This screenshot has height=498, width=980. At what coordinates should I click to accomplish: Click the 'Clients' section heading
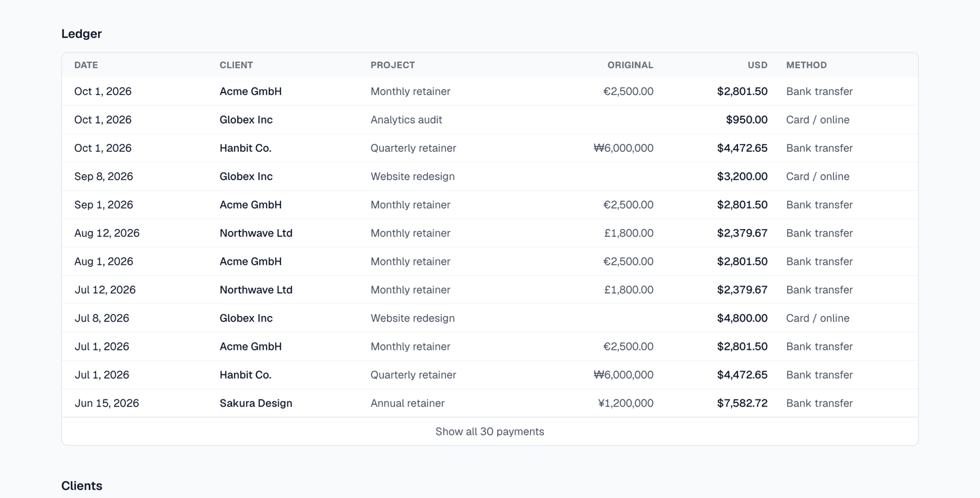point(81,486)
